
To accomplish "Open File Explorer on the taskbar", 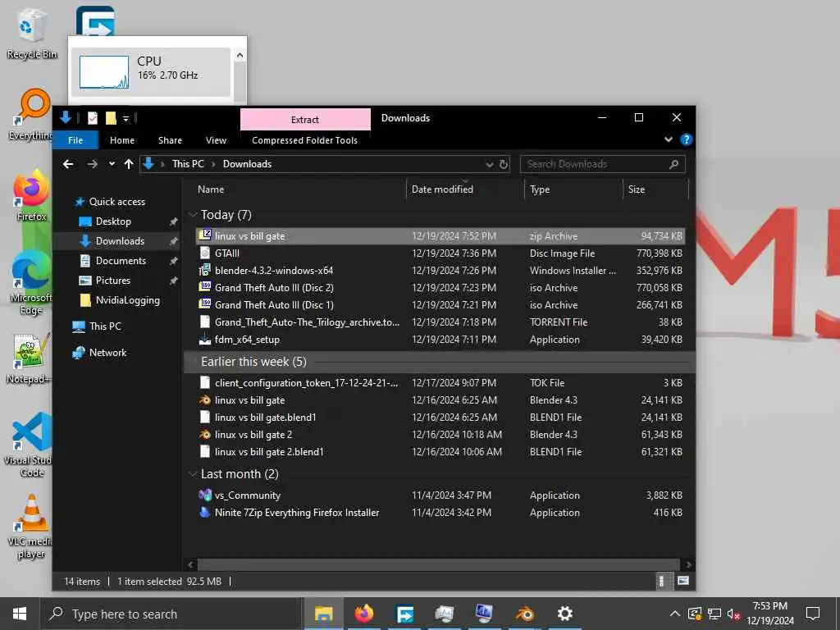I will [323, 614].
